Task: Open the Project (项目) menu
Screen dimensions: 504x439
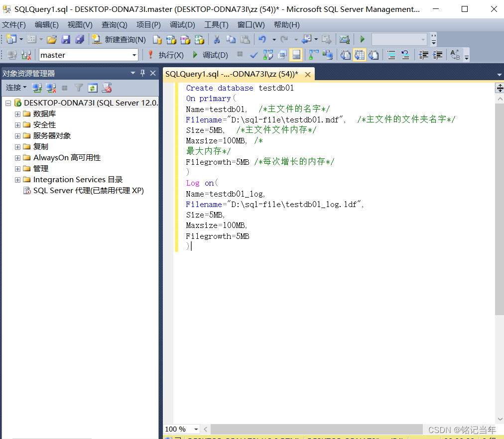Action: coord(148,25)
